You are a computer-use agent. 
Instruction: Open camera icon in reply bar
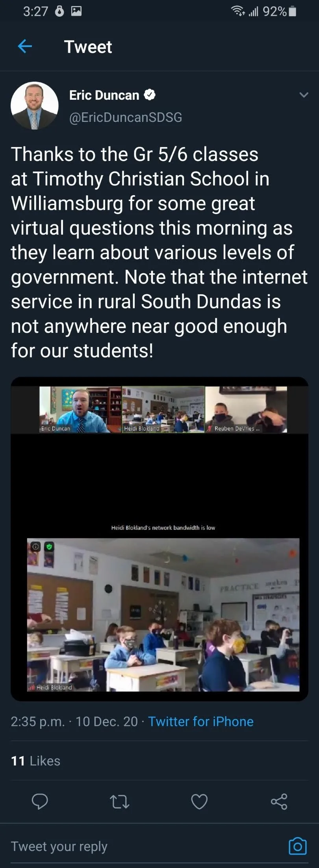click(297, 846)
